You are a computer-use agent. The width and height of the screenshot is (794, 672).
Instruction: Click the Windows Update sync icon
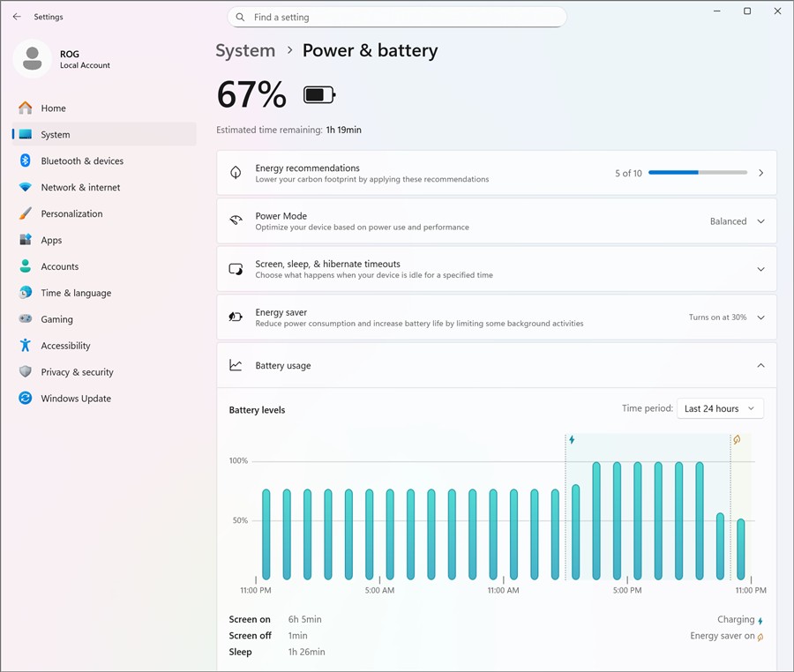(26, 399)
